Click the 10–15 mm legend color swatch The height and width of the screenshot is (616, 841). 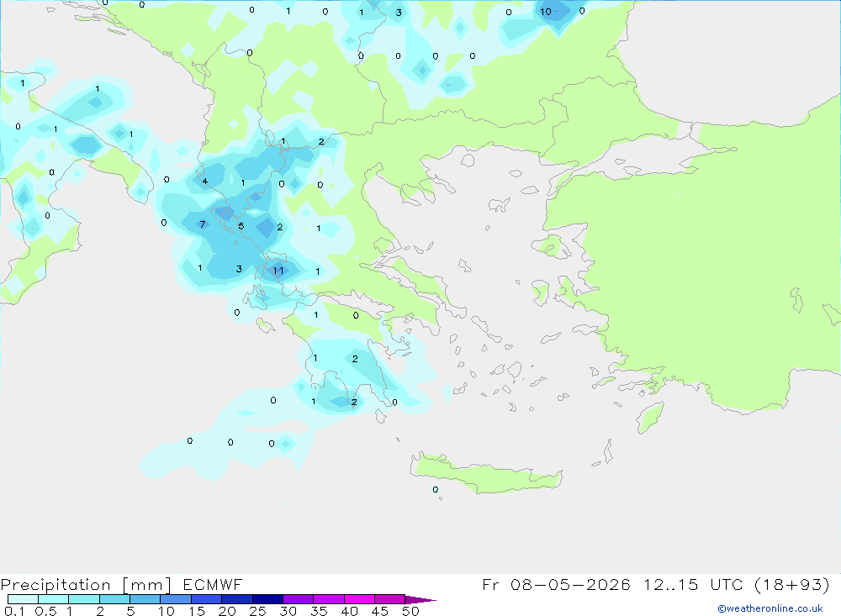pos(176,599)
